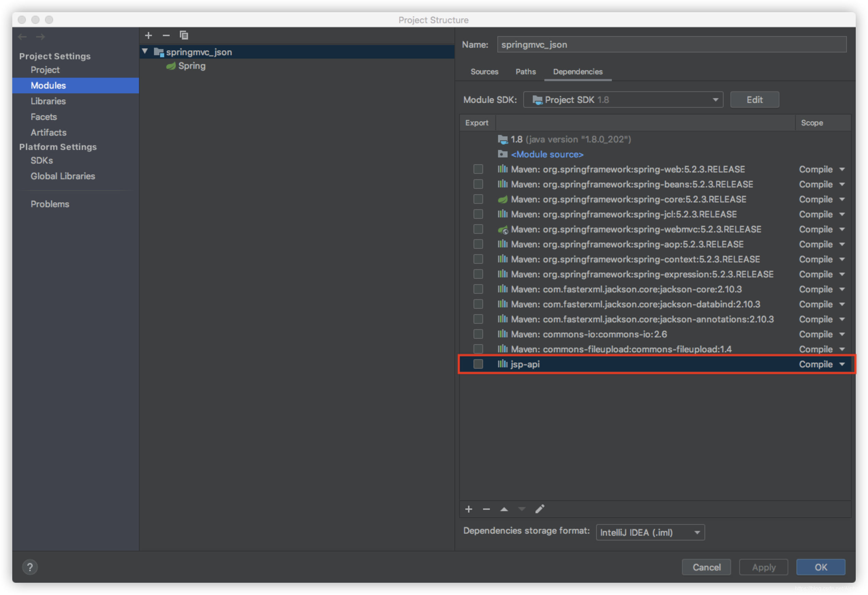The image size is (868, 595).
Task: Open the scope dropdown for jsp-api
Action: (x=821, y=364)
